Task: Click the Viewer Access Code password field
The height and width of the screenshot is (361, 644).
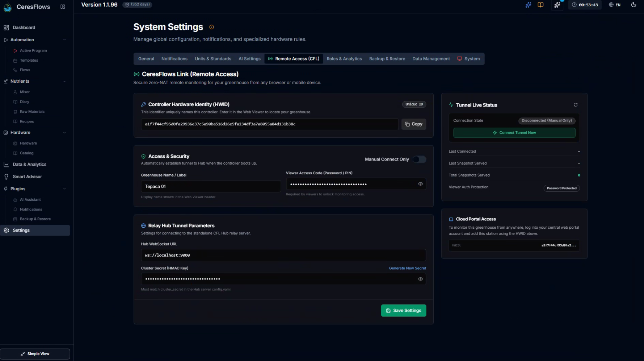Action: click(x=356, y=184)
